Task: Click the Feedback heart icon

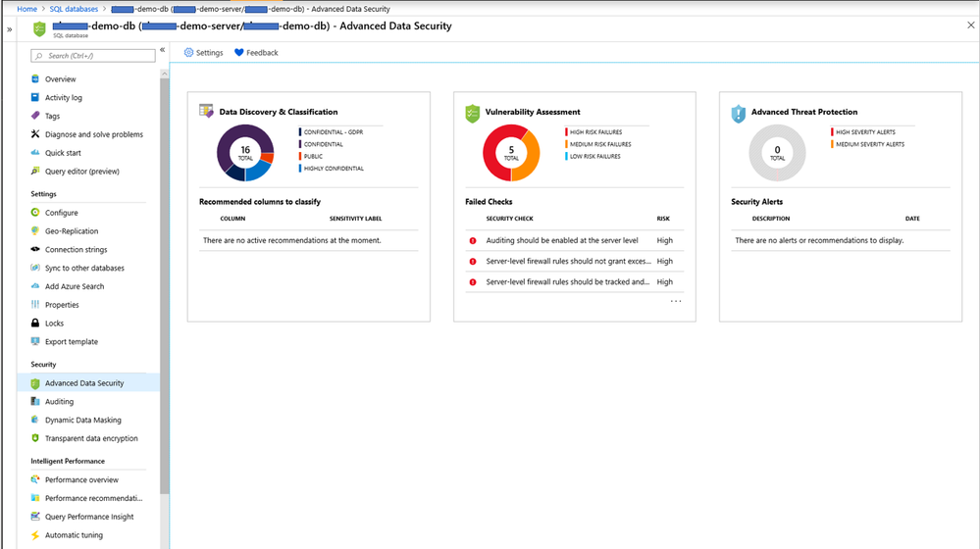Action: [238, 53]
